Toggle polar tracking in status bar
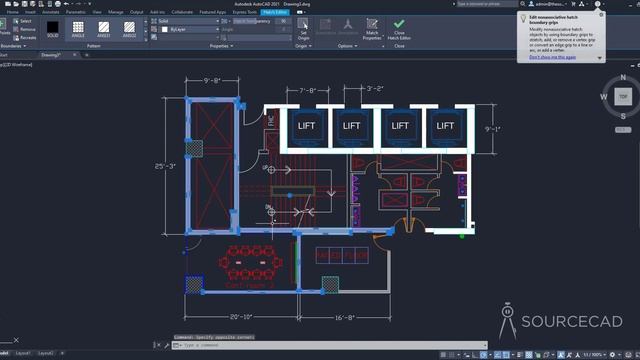640x360 pixels. pyautogui.click(x=483, y=355)
